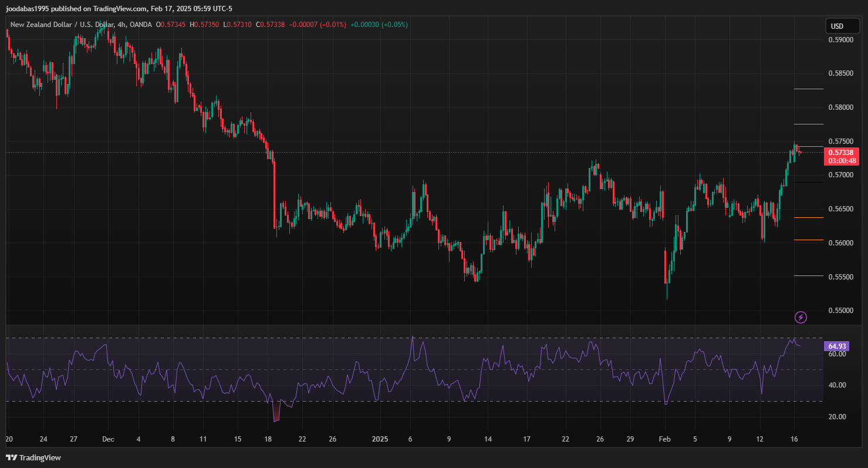Click the red −0.00007 (−0.01%) change value
Viewport: 868px width, 468px height.
coord(318,25)
